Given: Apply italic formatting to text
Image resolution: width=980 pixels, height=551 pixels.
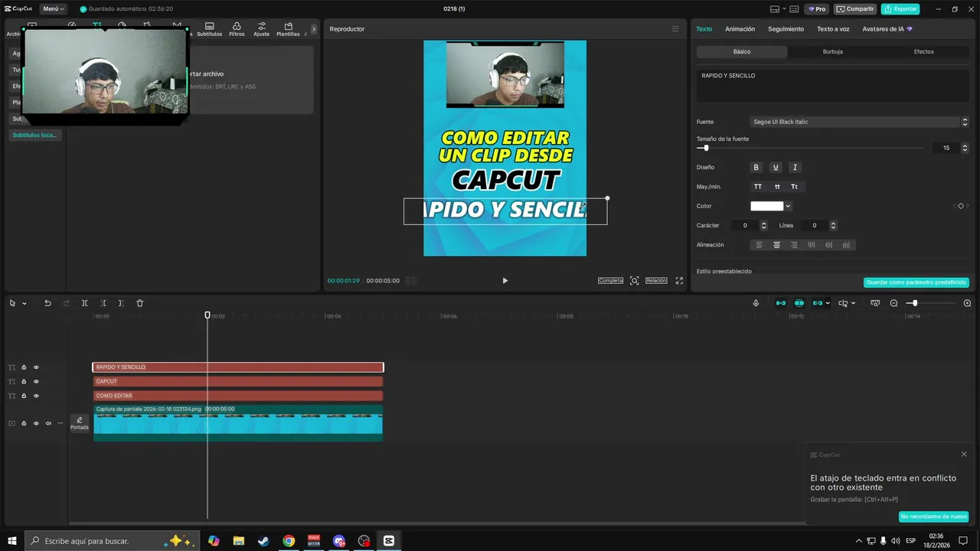Looking at the screenshot, I should click(x=795, y=168).
